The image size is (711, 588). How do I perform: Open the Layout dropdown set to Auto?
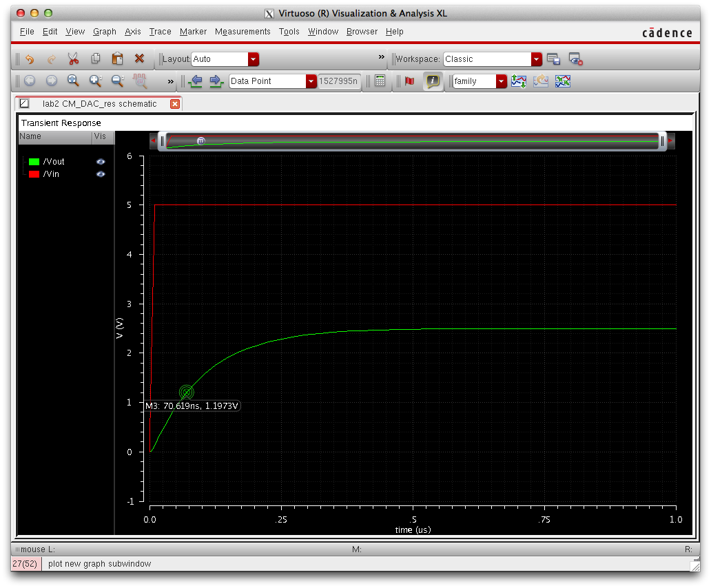[x=253, y=59]
